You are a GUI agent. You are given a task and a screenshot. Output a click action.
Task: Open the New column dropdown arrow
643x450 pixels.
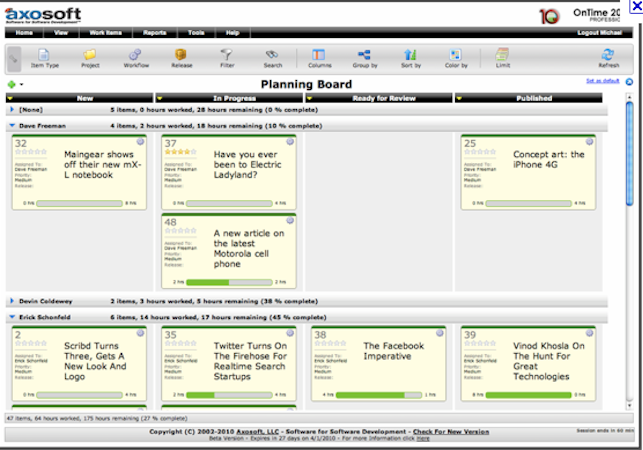(x=10, y=98)
